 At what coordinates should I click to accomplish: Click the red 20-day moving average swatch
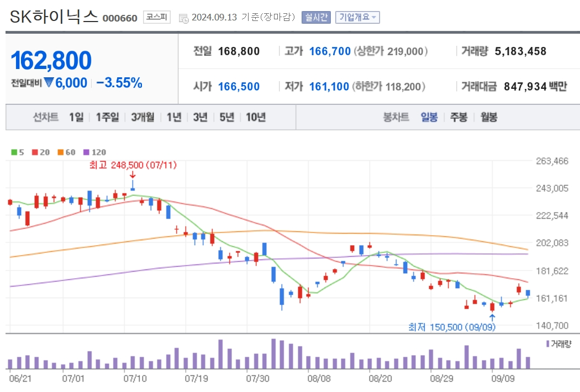[35, 152]
